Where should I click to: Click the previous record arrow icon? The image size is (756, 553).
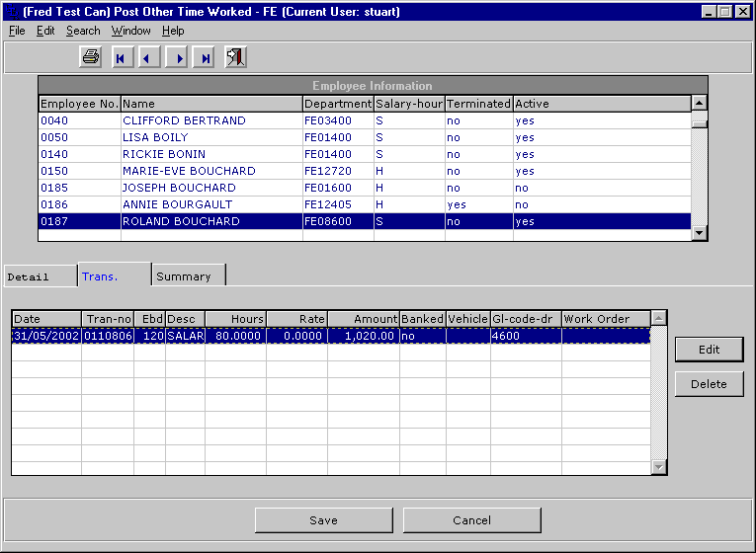pos(147,58)
